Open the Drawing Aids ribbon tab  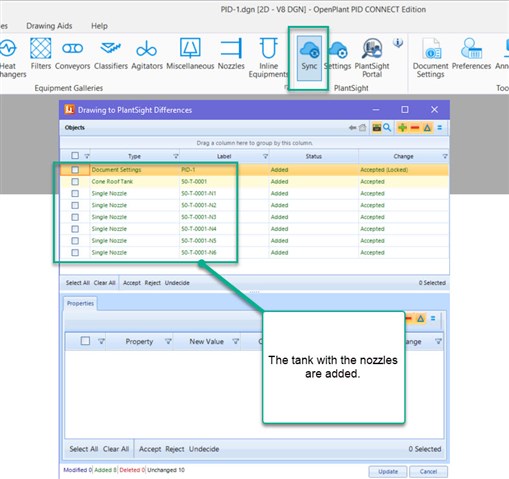[x=49, y=26]
